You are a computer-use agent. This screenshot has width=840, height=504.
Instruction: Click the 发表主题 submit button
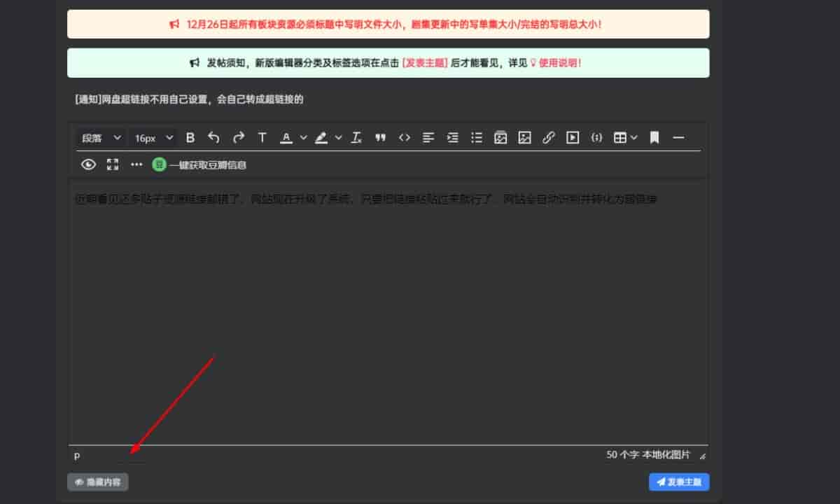pos(679,482)
